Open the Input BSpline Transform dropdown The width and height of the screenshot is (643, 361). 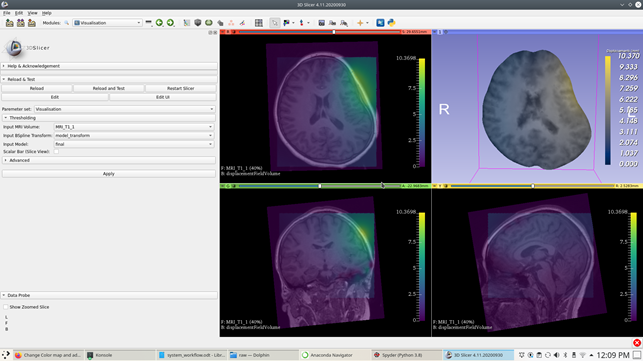point(134,135)
